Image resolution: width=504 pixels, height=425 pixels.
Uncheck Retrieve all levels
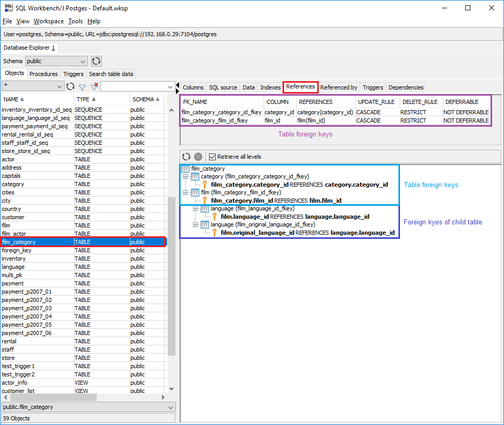(212, 157)
